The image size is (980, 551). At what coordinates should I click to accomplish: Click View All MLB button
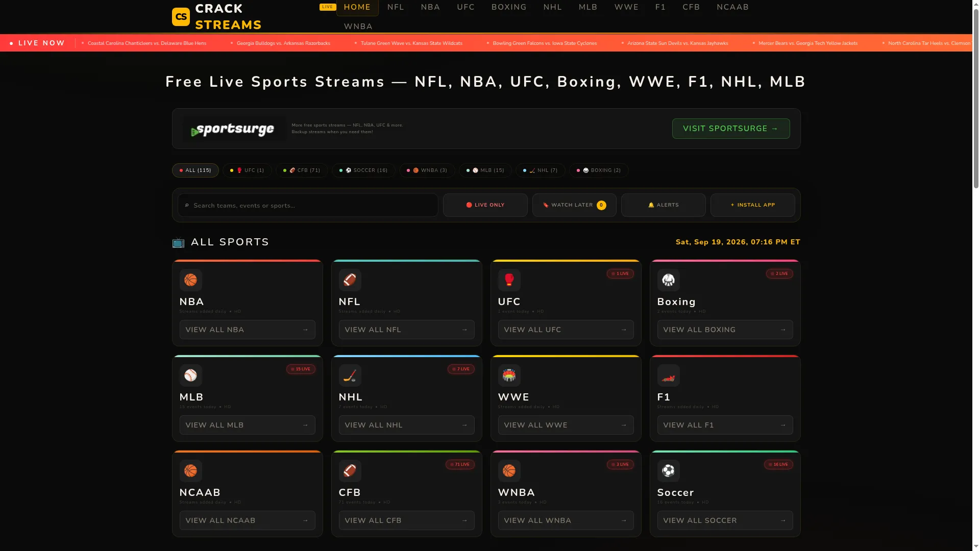point(248,425)
